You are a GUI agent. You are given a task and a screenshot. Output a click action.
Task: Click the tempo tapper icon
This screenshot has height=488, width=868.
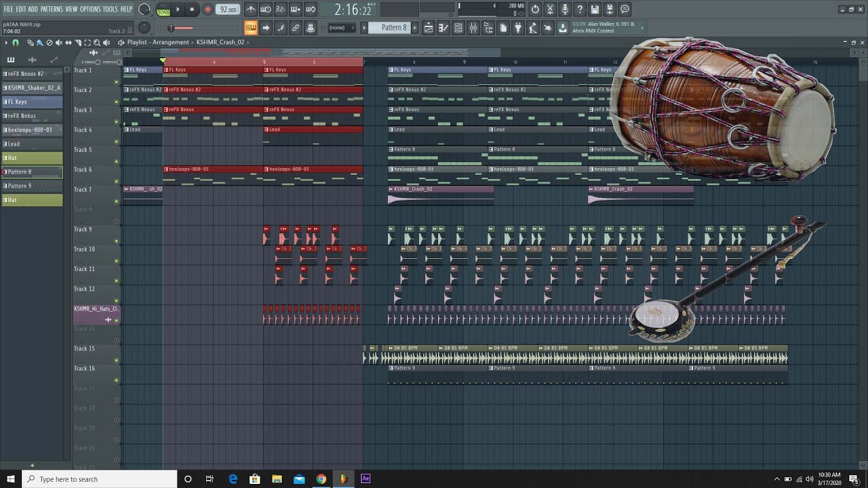coord(533,28)
